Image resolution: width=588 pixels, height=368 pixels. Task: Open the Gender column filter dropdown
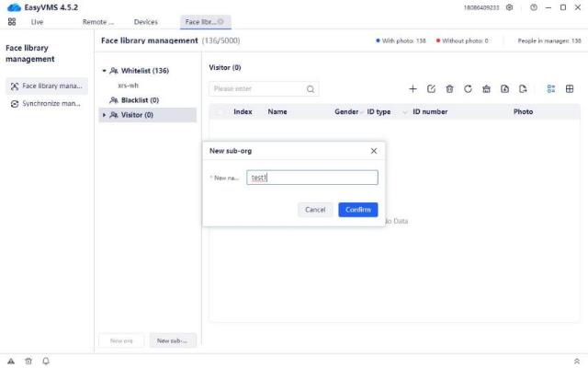click(362, 111)
